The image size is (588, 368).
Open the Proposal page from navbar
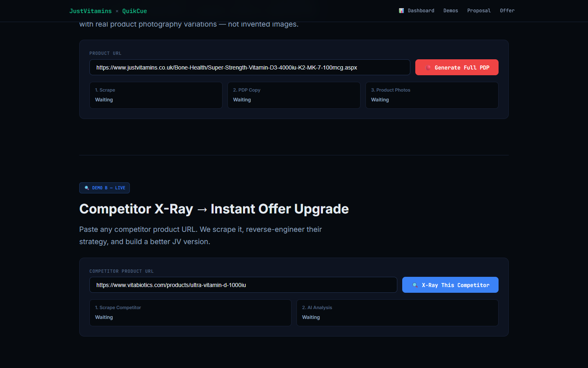coord(479,11)
